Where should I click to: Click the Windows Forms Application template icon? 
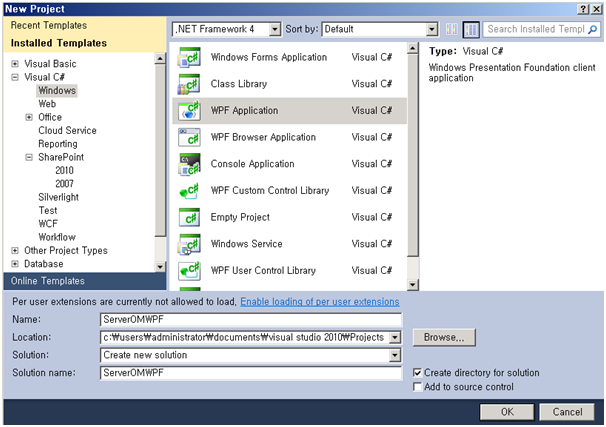189,57
